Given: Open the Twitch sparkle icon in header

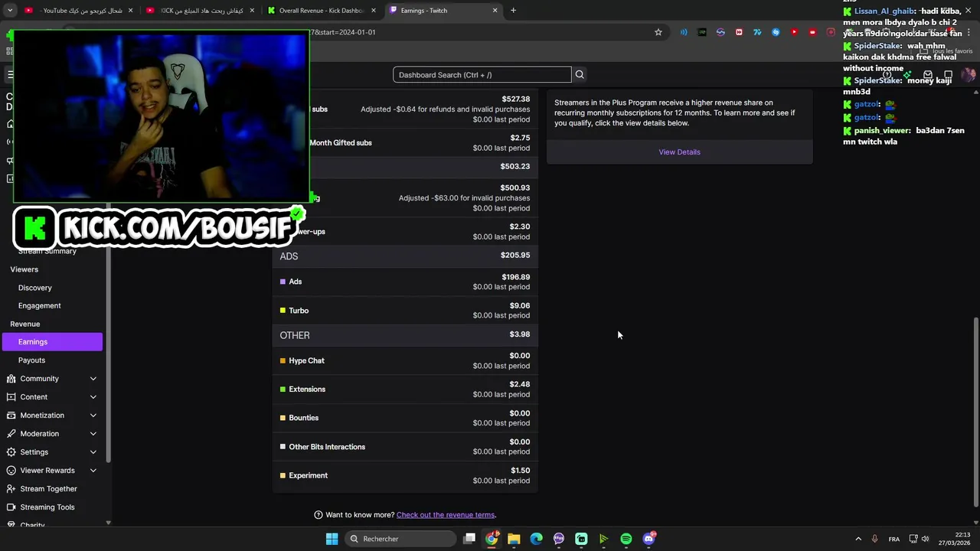Looking at the screenshot, I should click(907, 74).
